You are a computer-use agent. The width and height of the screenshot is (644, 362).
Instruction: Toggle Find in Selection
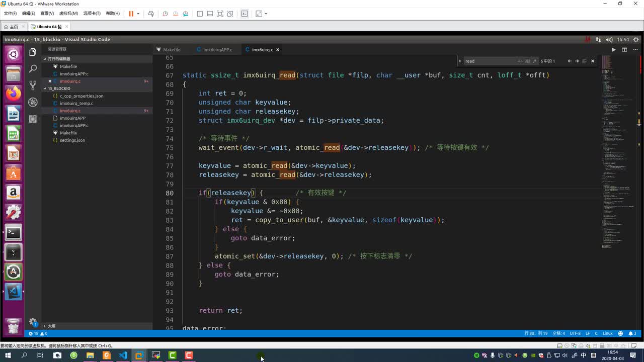[584, 61]
